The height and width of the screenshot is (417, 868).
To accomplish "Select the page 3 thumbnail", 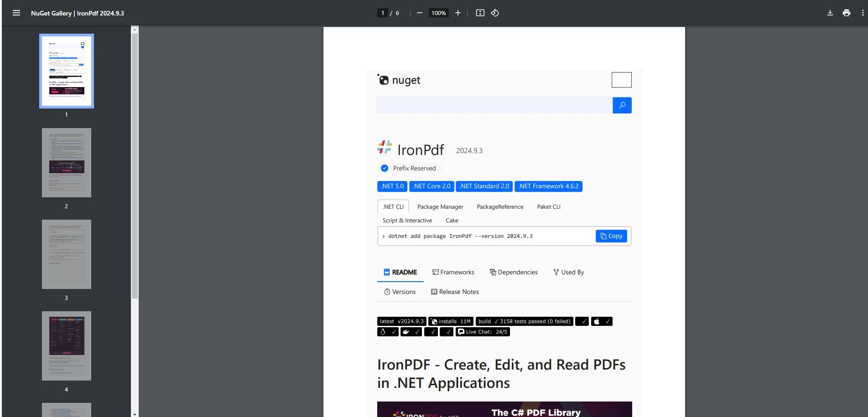I will click(67, 254).
